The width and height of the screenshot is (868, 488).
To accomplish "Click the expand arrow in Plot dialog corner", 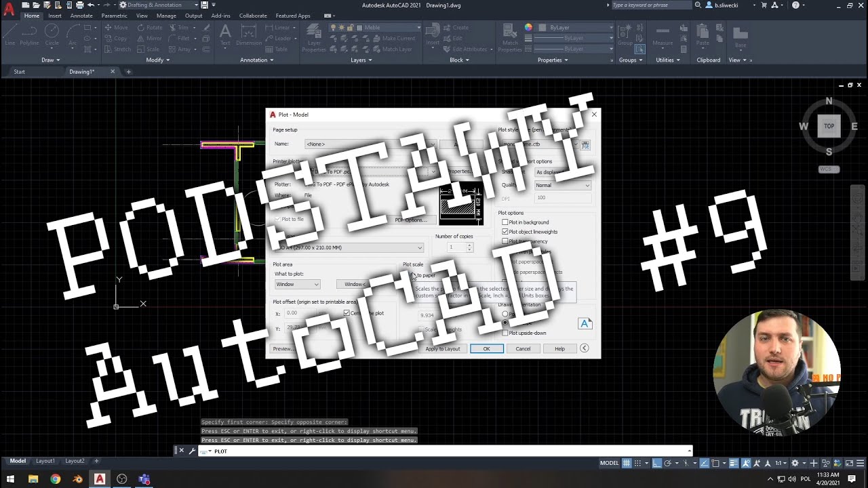I will click(584, 348).
